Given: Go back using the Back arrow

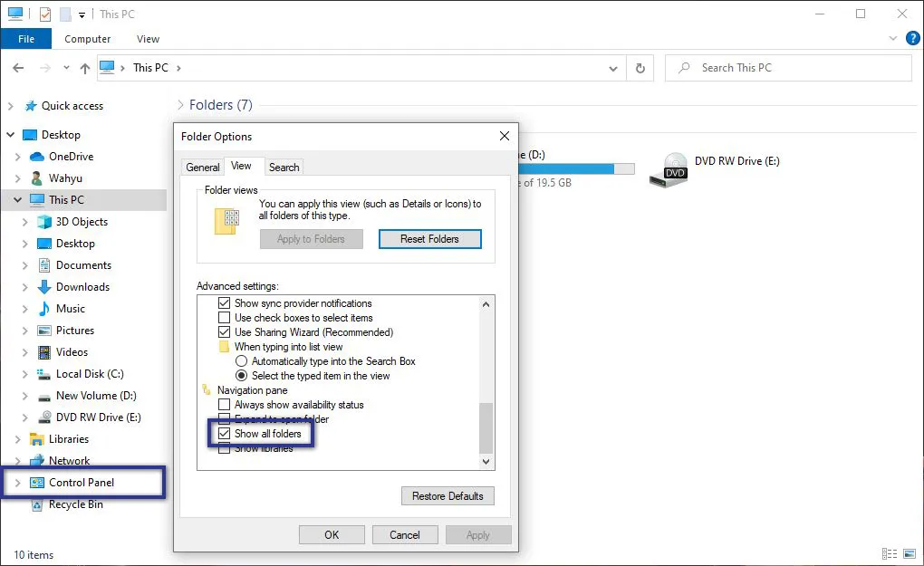Looking at the screenshot, I should point(18,67).
